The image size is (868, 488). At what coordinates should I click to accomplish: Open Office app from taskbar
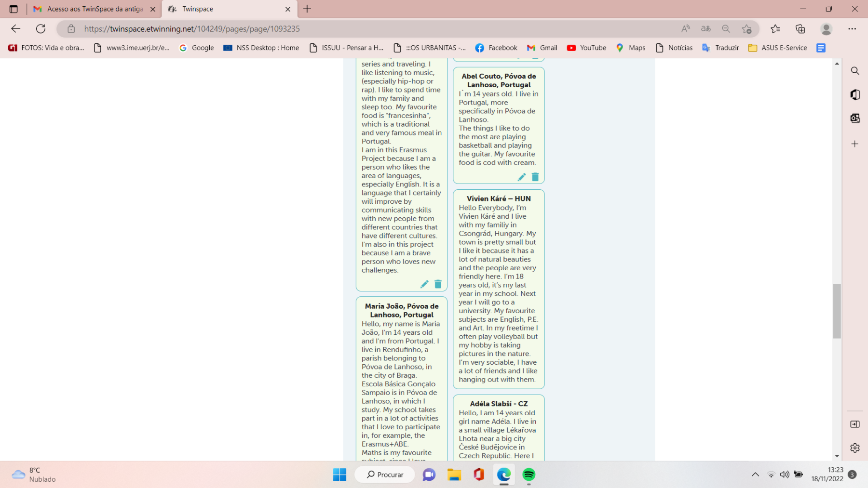tap(479, 475)
